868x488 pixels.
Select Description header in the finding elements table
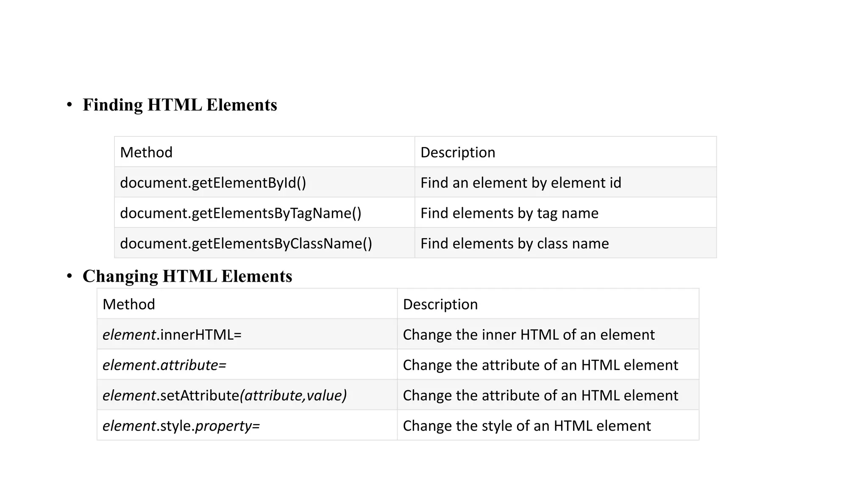coord(458,152)
